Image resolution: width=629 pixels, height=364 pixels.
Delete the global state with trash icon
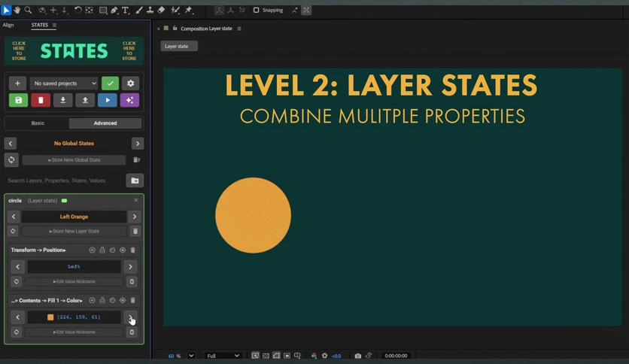pos(136,159)
